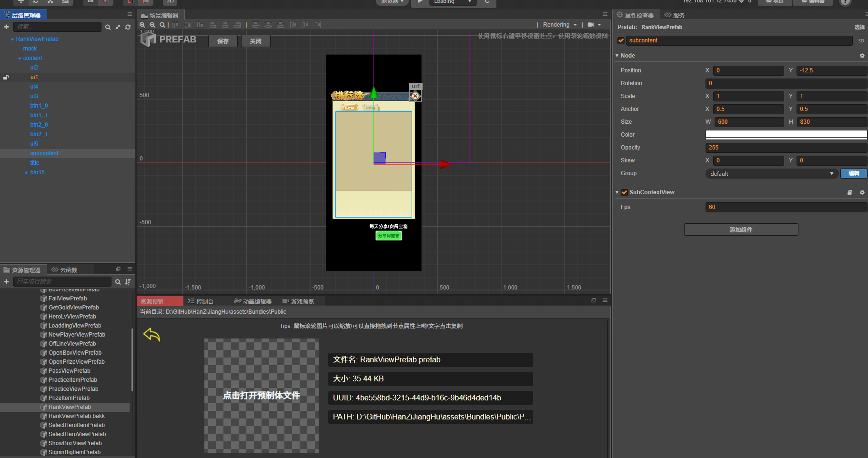This screenshot has width=868, height=458.
Task: Click the zoom in icon in scene editor
Action: [x=142, y=25]
